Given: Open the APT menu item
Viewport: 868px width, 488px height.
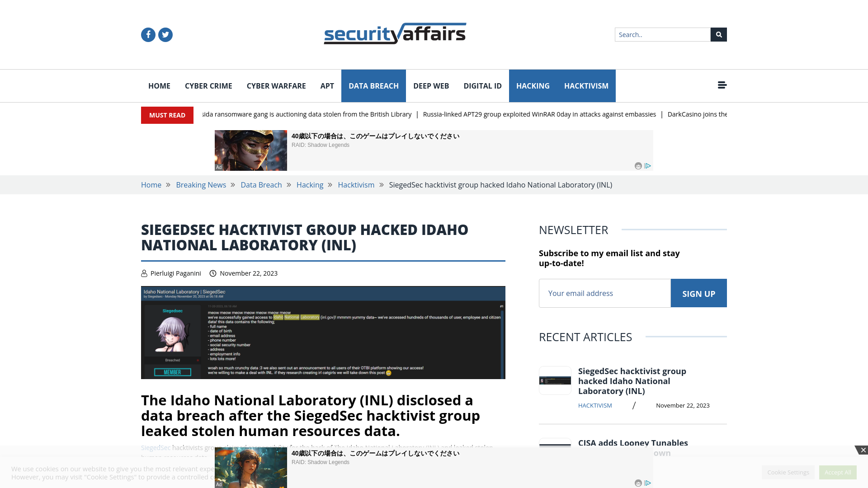Looking at the screenshot, I should pos(327,86).
